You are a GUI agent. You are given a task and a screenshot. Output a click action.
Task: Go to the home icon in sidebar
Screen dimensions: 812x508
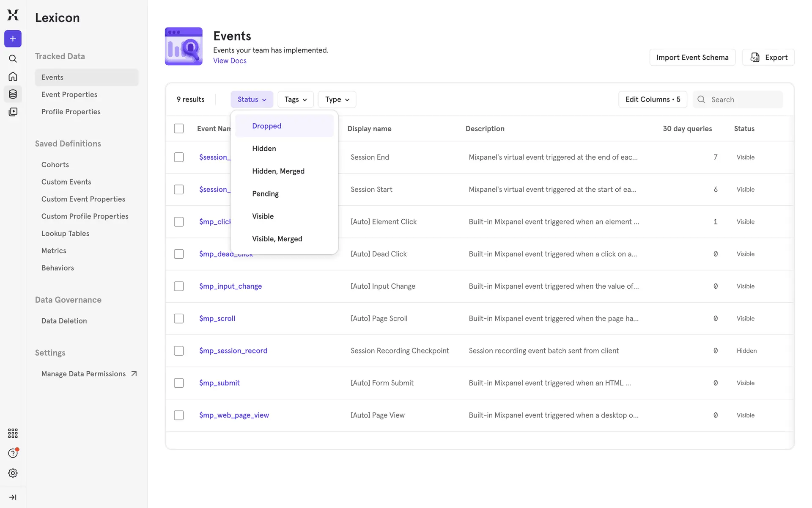click(13, 77)
